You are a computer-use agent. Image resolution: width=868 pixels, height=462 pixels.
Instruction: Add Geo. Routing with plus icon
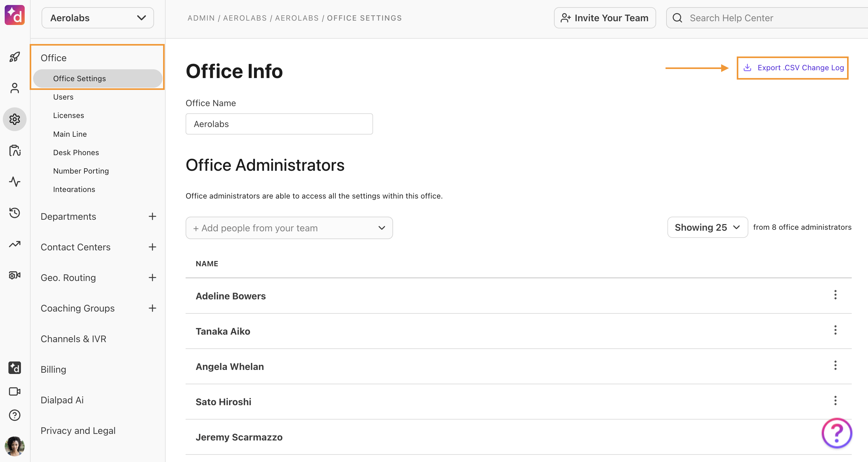pos(152,278)
